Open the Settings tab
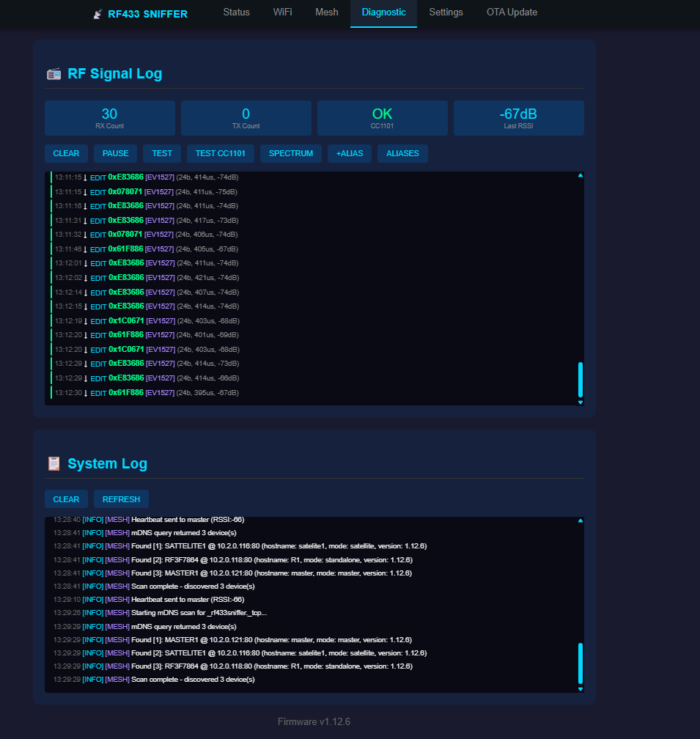This screenshot has width=700, height=739. (x=446, y=12)
